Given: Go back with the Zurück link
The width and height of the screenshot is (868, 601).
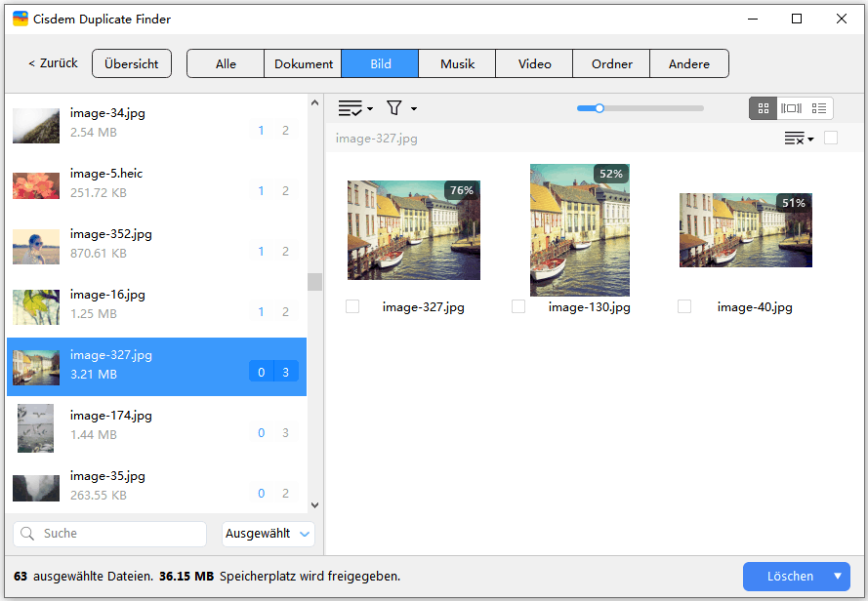Looking at the screenshot, I should tap(53, 63).
